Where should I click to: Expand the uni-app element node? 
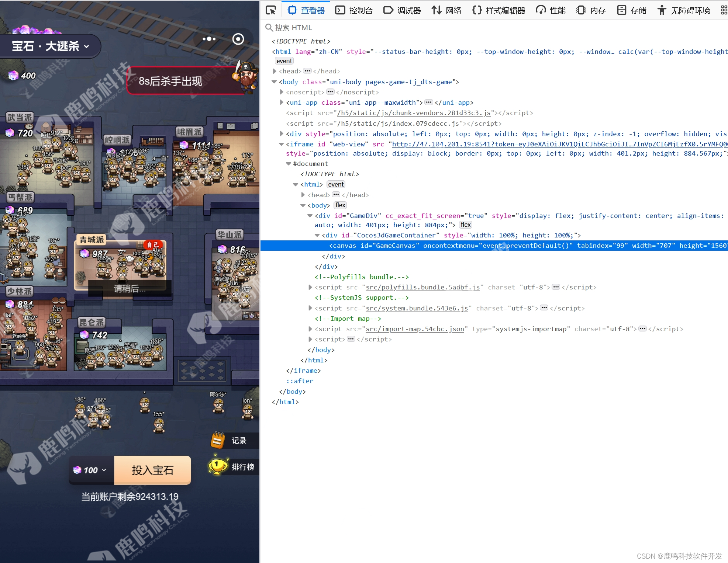coord(282,102)
